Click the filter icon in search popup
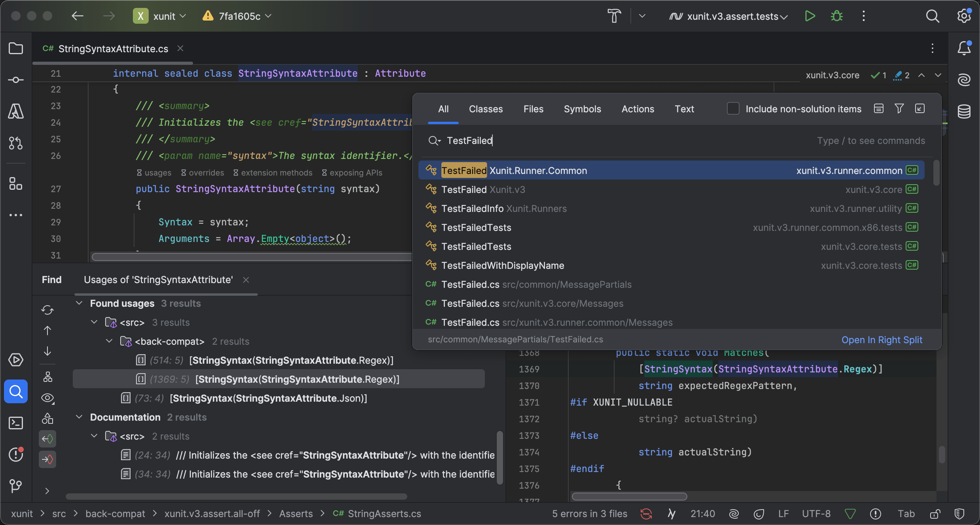The width and height of the screenshot is (980, 525). coord(899,109)
